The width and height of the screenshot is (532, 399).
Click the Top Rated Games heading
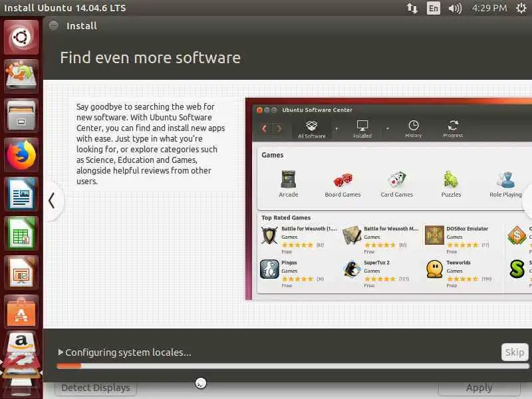point(286,217)
